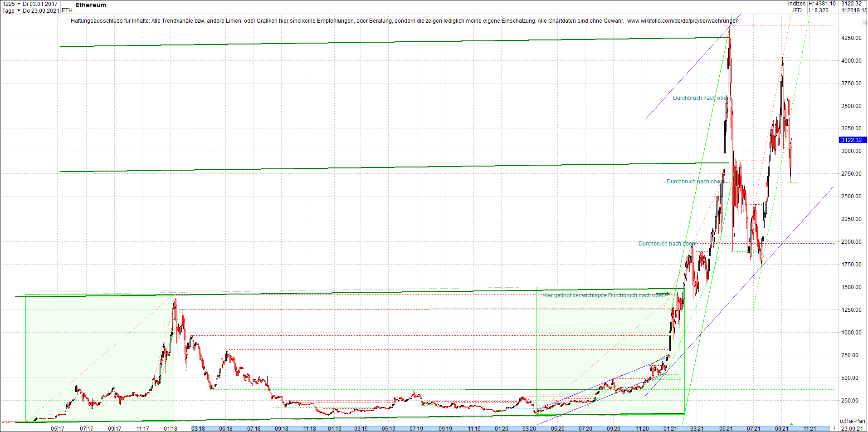
Task: Click the 23.09.21 date field
Action: (852, 428)
